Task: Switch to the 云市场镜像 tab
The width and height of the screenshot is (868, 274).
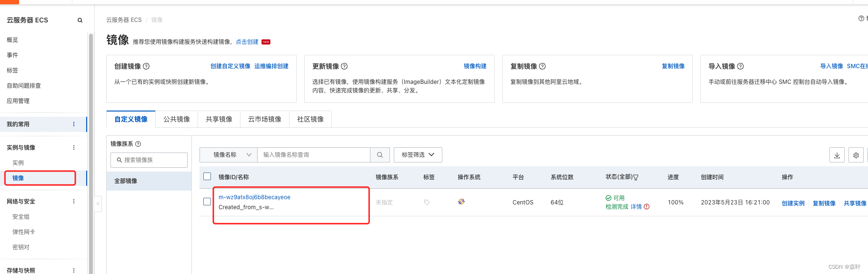Action: coord(265,119)
